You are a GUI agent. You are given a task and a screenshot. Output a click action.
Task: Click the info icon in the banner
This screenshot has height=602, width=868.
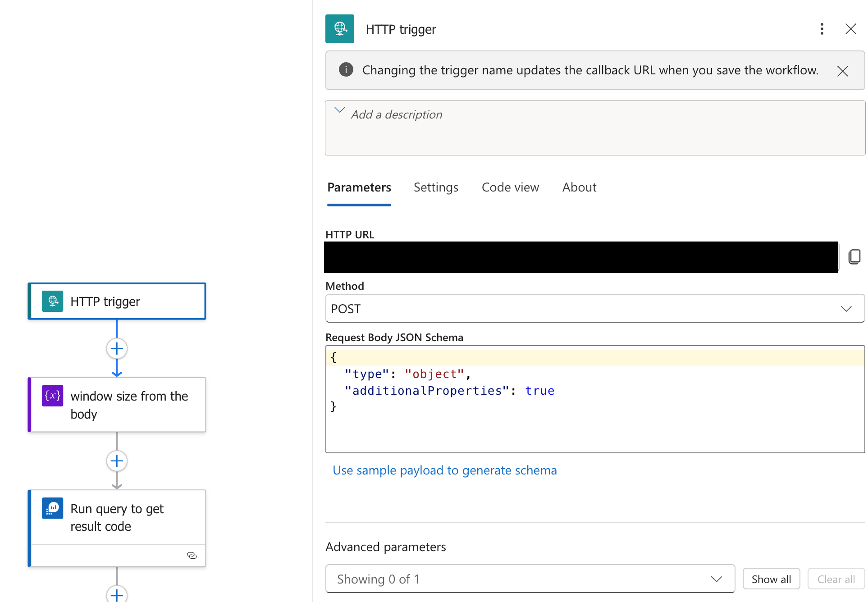(346, 70)
